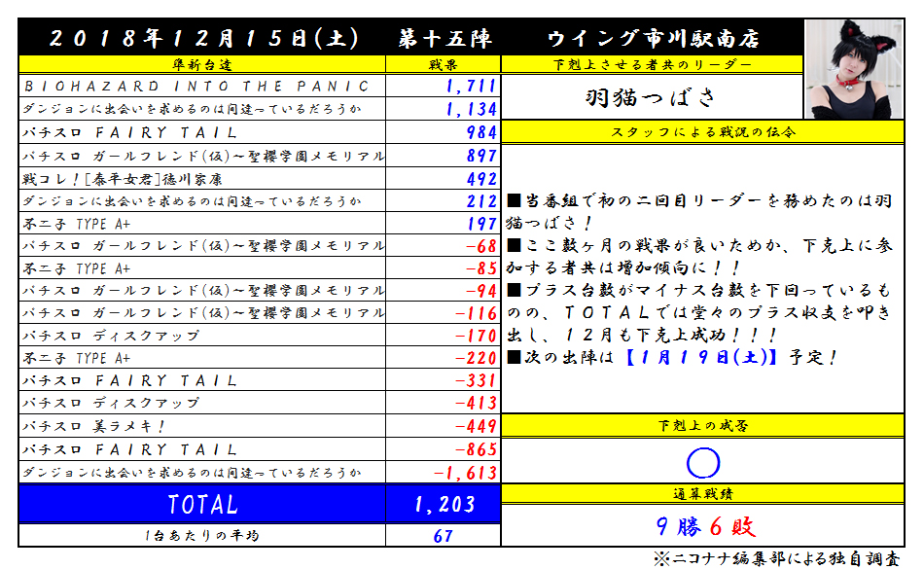The image size is (924, 570).
Task: Click the leader name 羽猫つばさ
Action: pos(652,97)
